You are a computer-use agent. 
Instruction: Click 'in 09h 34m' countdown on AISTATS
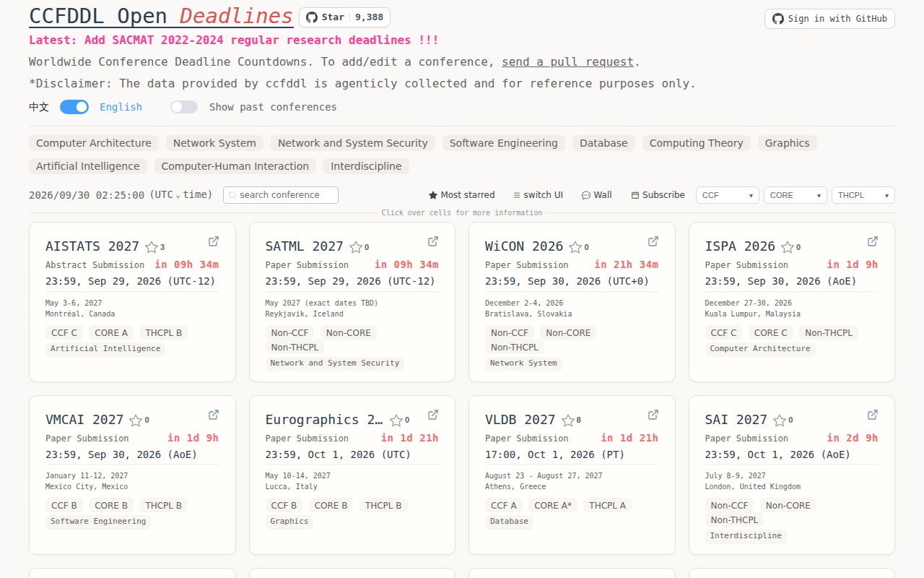186,264
